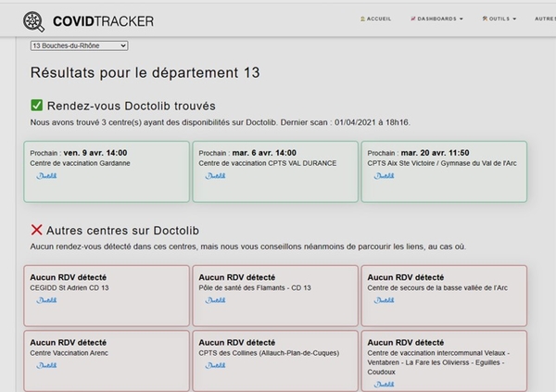Open the department selector 13 Bouches-du-Rhône
The width and height of the screenshot is (556, 392).
coord(79,45)
